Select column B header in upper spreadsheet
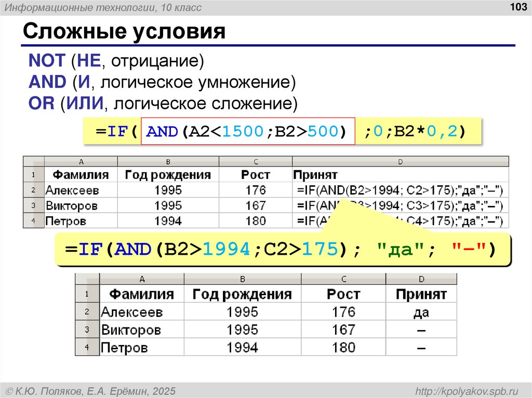Image resolution: width=532 pixels, height=398 pixels. pos(168,161)
